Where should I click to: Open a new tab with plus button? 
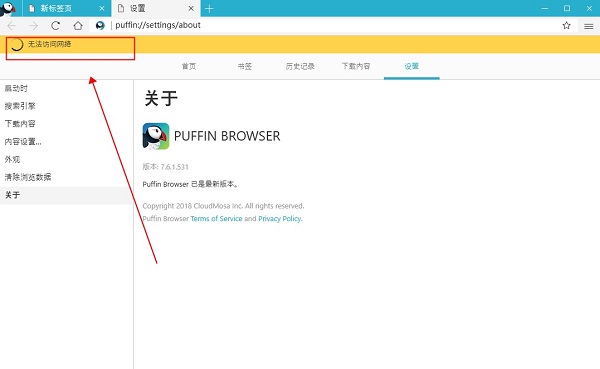[209, 8]
